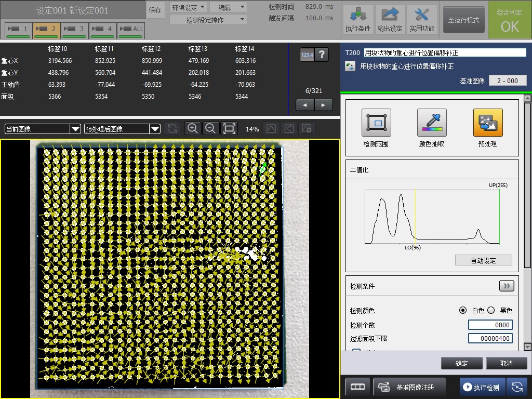Click the 自动设定 auto-set button

483,260
